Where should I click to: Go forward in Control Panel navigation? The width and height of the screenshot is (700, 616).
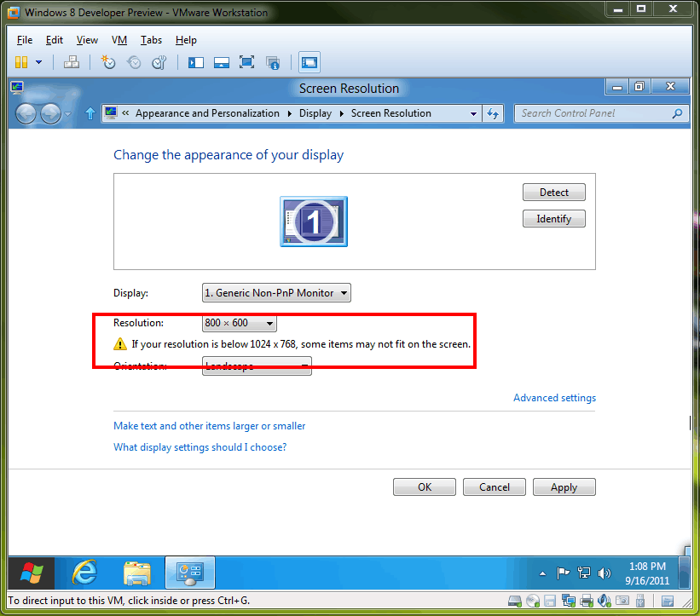(50, 113)
